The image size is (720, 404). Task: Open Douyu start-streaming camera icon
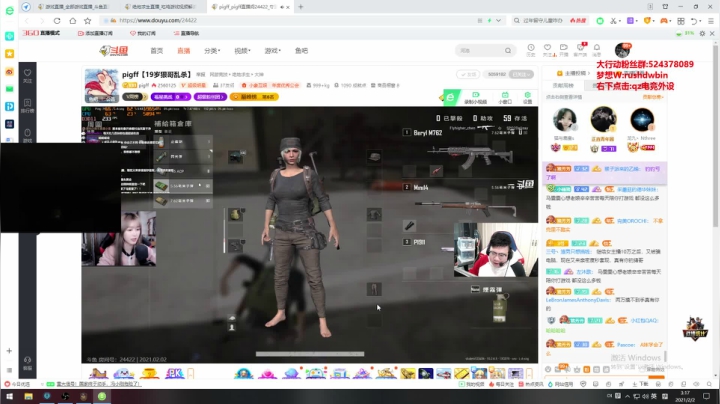coord(563,48)
